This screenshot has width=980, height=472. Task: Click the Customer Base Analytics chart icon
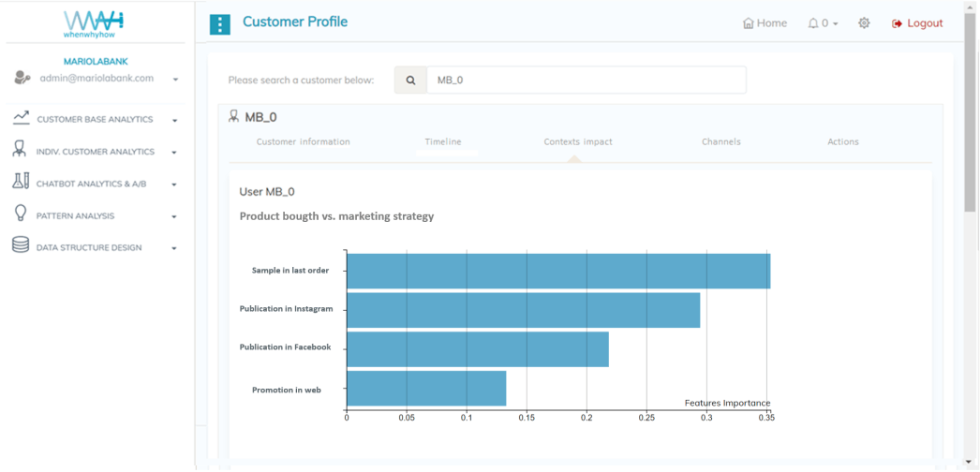(x=21, y=119)
